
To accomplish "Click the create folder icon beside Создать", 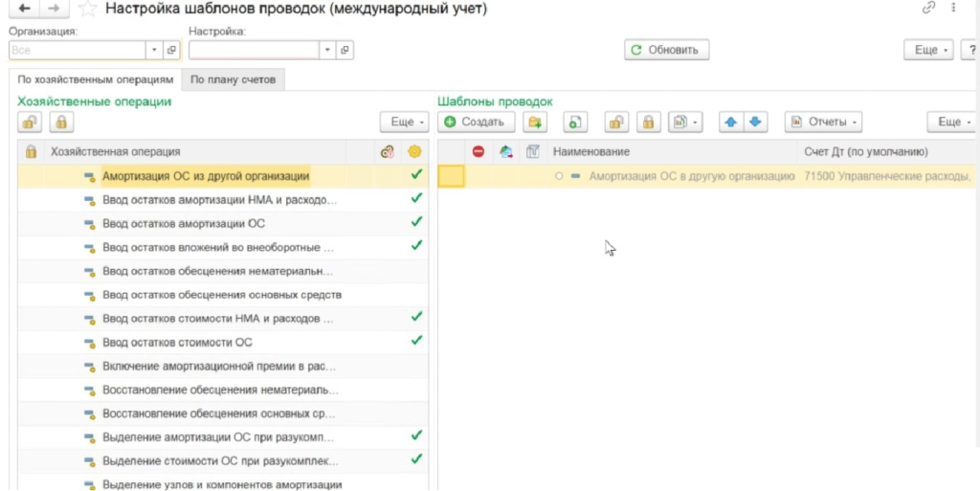I will [x=535, y=123].
